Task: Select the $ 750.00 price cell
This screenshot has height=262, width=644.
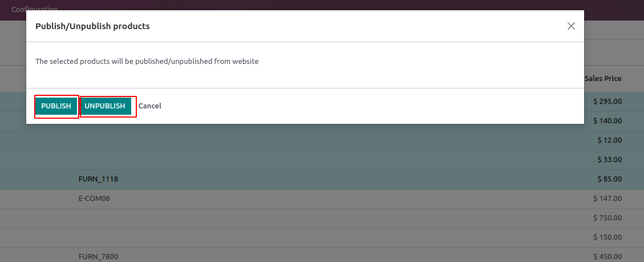Action: tap(607, 218)
